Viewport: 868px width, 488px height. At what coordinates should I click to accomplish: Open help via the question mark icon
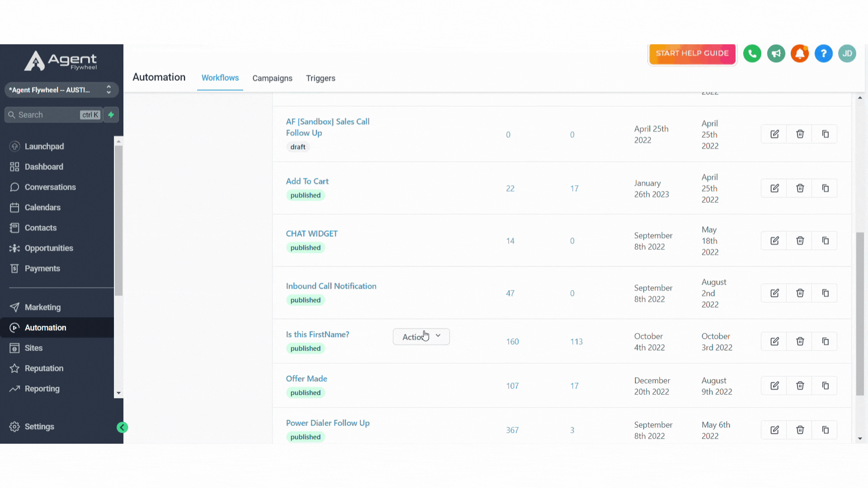tap(823, 53)
